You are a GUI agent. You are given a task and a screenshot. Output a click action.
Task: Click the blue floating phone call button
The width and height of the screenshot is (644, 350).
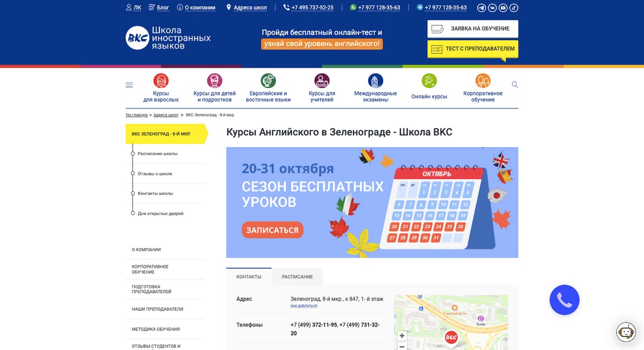pos(564,300)
